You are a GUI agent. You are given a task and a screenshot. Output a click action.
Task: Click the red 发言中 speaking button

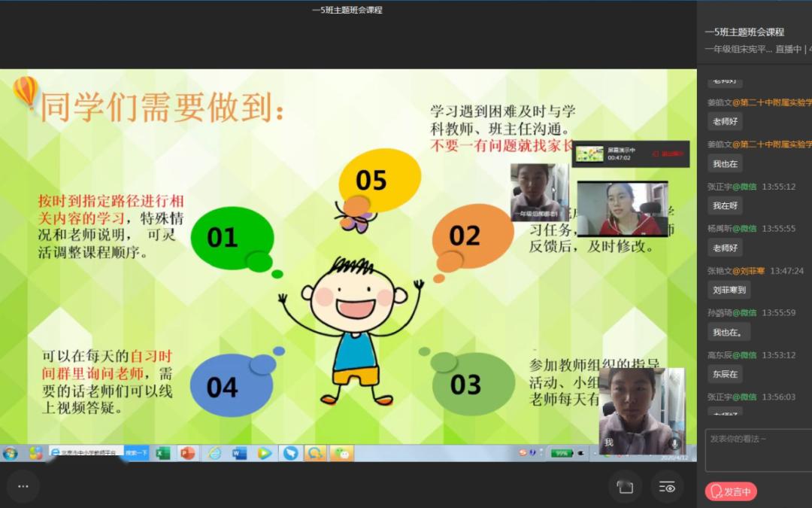coord(731,491)
